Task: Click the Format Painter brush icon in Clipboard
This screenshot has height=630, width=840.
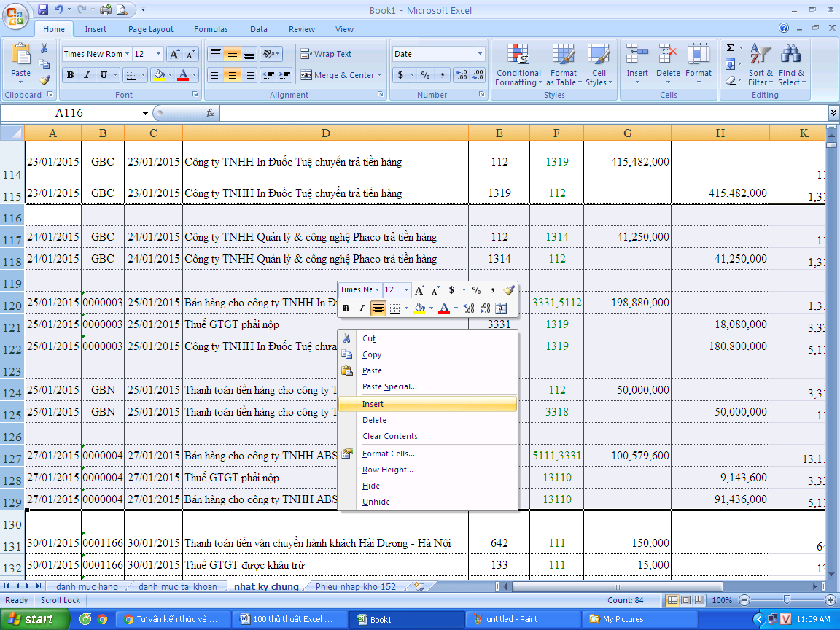Action: 44,80
